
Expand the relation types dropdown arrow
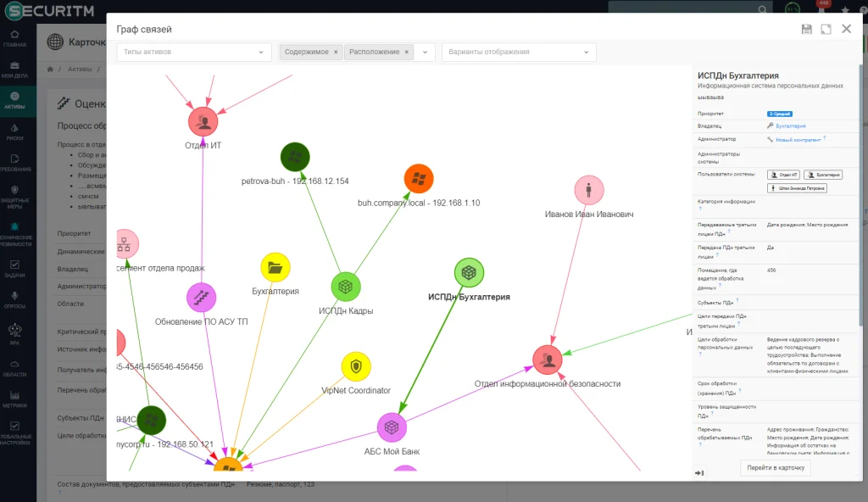pyautogui.click(x=426, y=52)
